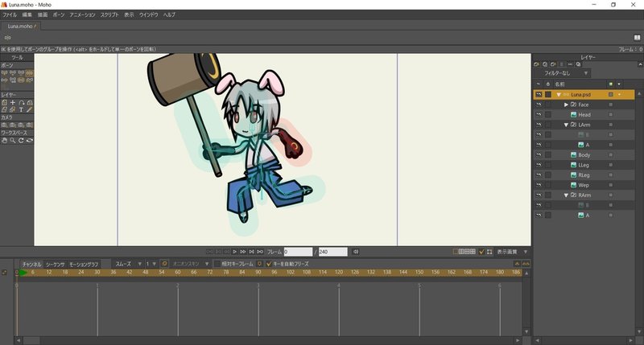Switch to the モーショングラフ timeline tab
The image size is (644, 345).
[x=84, y=265]
